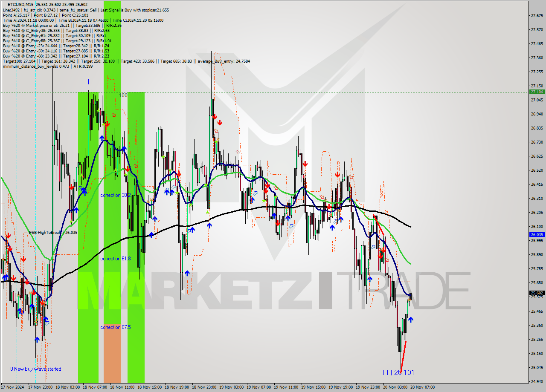The height and width of the screenshot is (392, 546).
Task: Click the 26.310 price axis tick
Action: point(537,199)
